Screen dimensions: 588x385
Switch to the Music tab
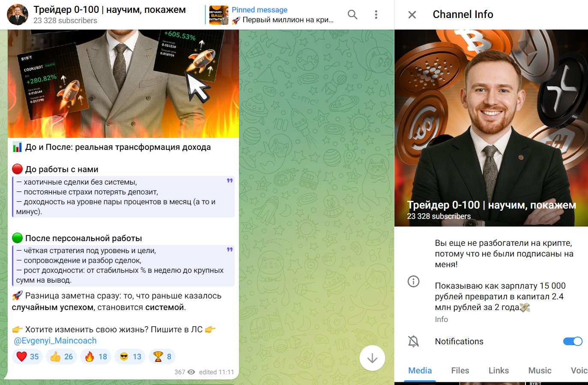[540, 370]
